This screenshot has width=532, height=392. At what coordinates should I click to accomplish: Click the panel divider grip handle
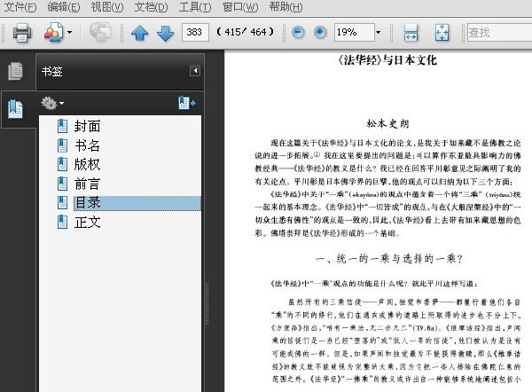(207, 303)
